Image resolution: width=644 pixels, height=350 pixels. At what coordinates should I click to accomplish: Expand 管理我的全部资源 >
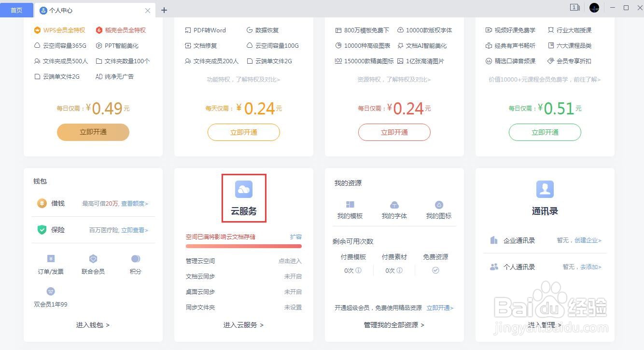[x=394, y=325]
